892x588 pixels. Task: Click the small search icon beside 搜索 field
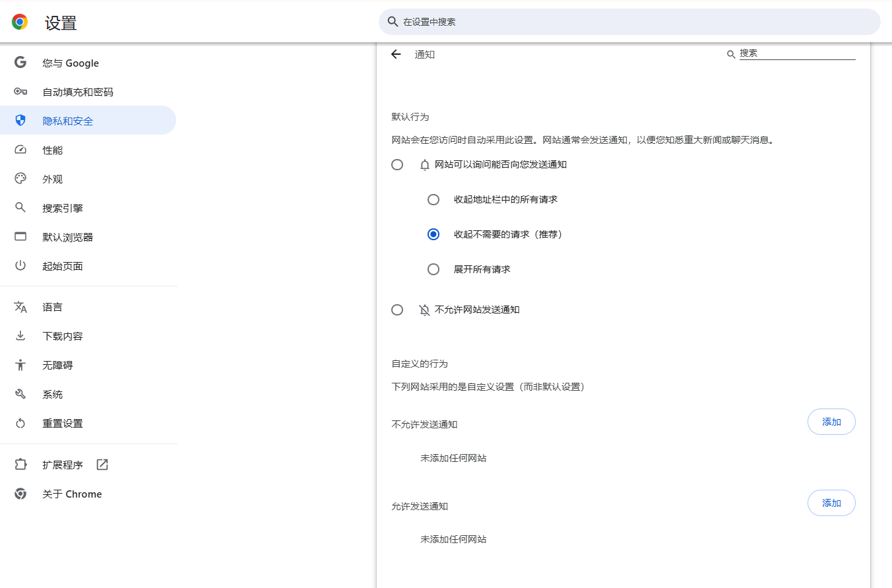(x=731, y=54)
